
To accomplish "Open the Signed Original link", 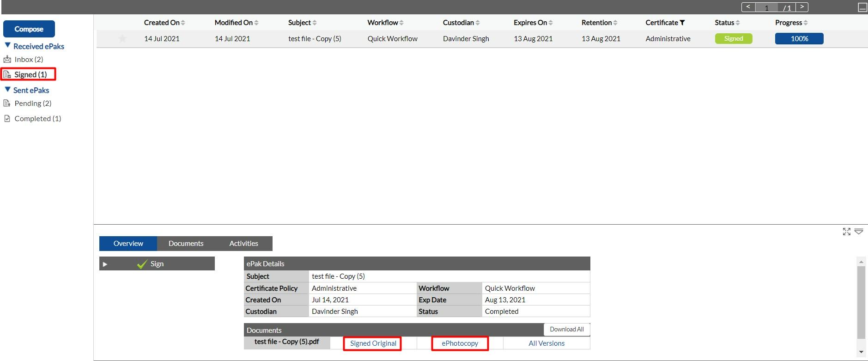I will point(373,343).
